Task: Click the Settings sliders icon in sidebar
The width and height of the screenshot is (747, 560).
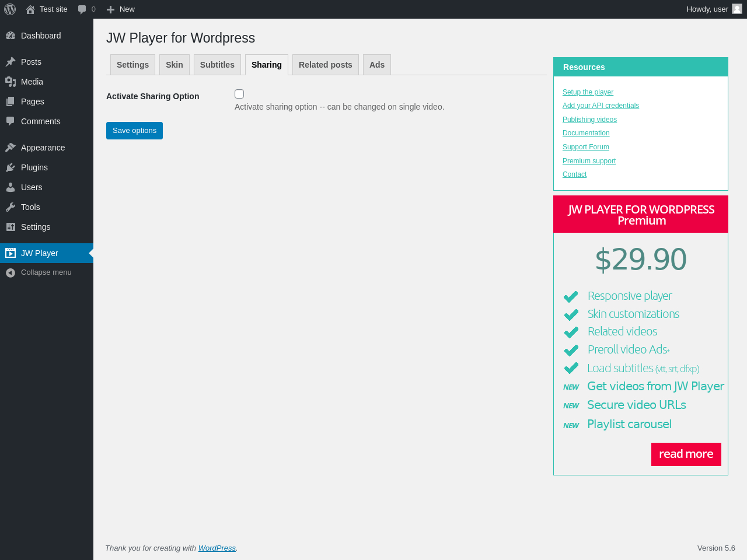Action: pyautogui.click(x=11, y=227)
